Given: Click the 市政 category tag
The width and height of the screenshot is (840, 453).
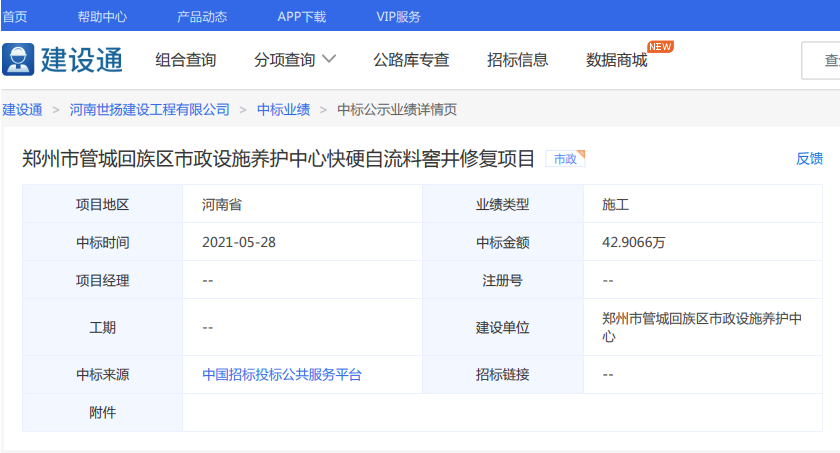Looking at the screenshot, I should 565,158.
